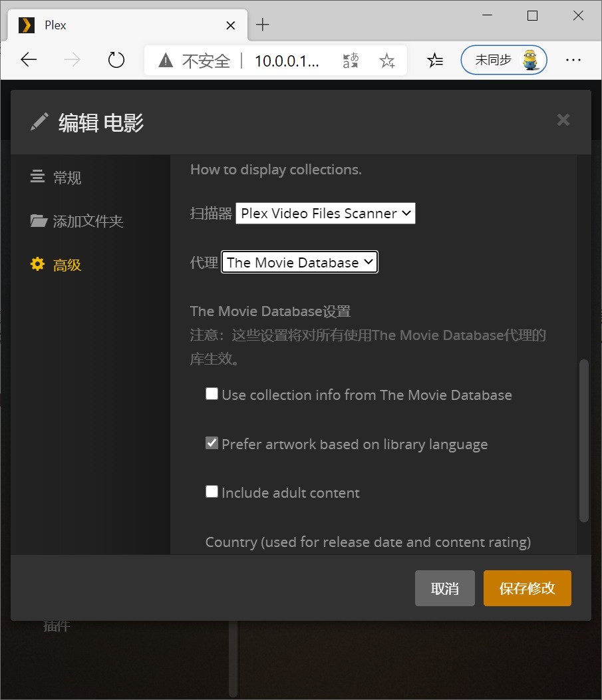Open the translate page icon
The width and height of the screenshot is (602, 700).
click(351, 61)
